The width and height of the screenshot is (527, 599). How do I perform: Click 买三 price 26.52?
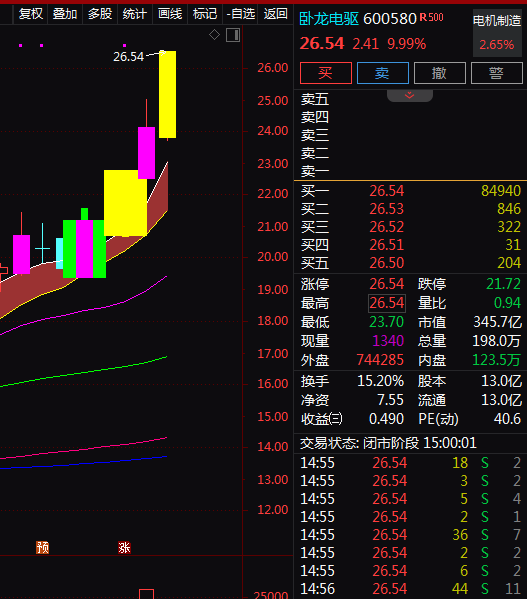click(x=386, y=227)
